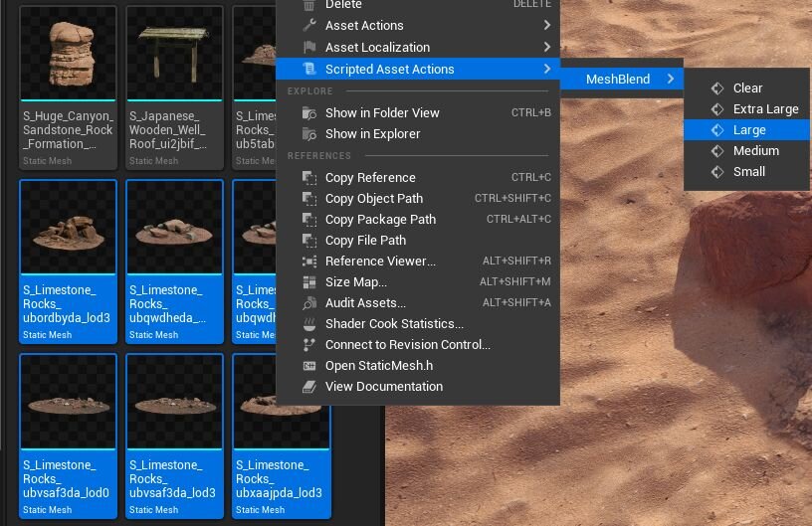Open the MeshBlend submenu entry

pos(622,79)
